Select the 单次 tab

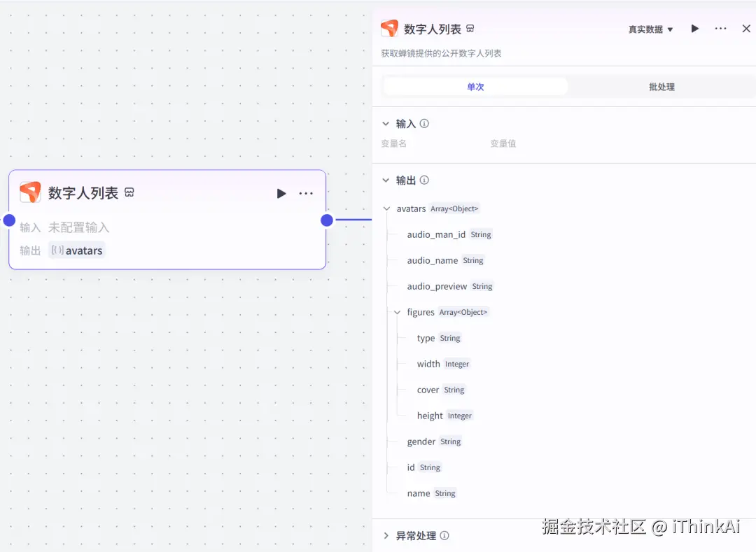click(x=475, y=86)
